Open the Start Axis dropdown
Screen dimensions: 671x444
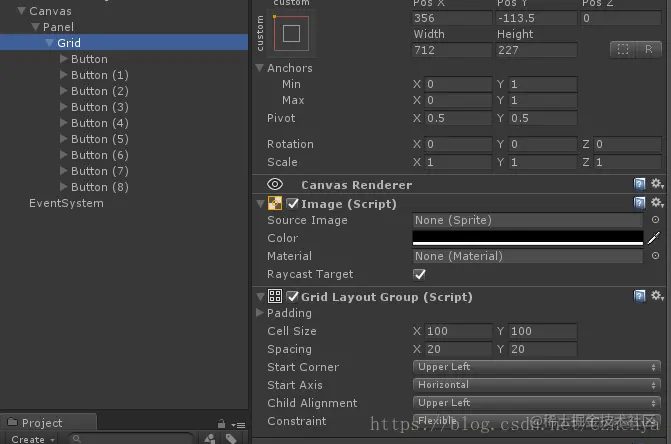click(x=537, y=385)
